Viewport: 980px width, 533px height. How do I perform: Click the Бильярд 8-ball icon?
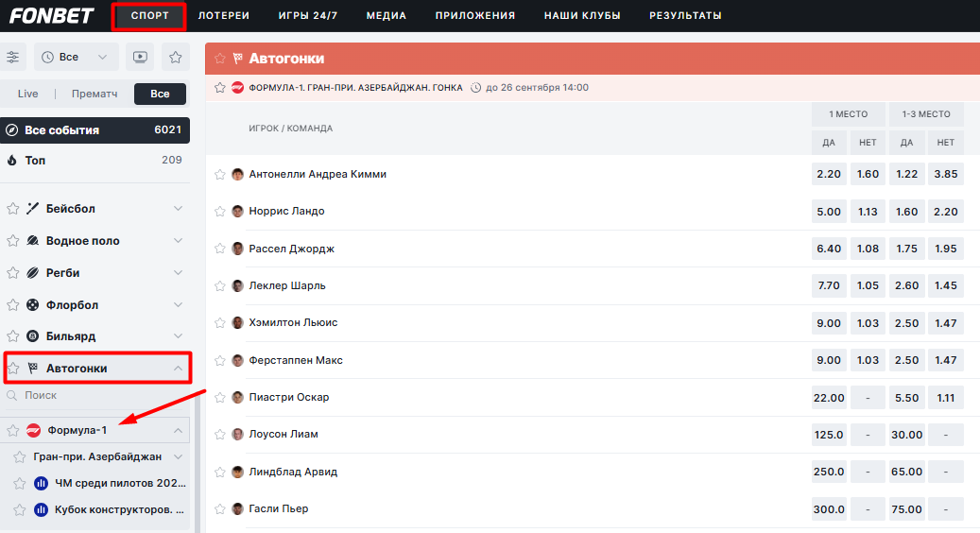[33, 336]
